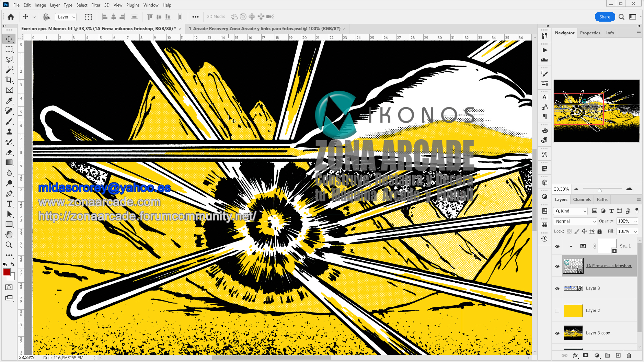Hide the Layer 3 copy layer
The height and width of the screenshot is (362, 644).
557,333
